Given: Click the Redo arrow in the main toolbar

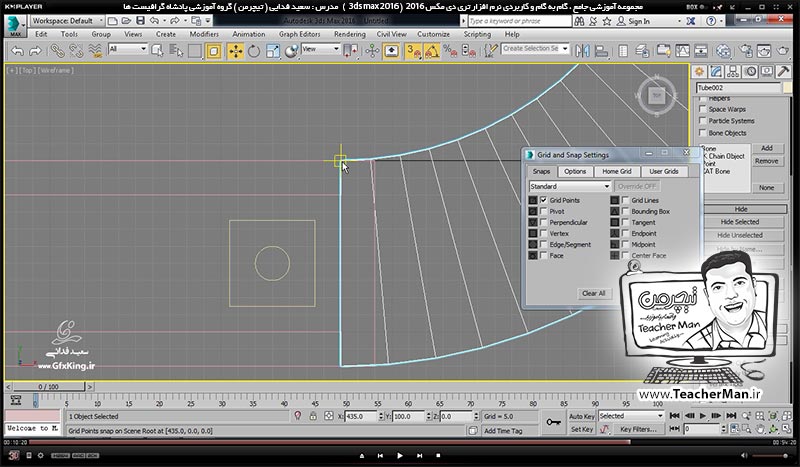Looking at the screenshot, I should point(35,51).
